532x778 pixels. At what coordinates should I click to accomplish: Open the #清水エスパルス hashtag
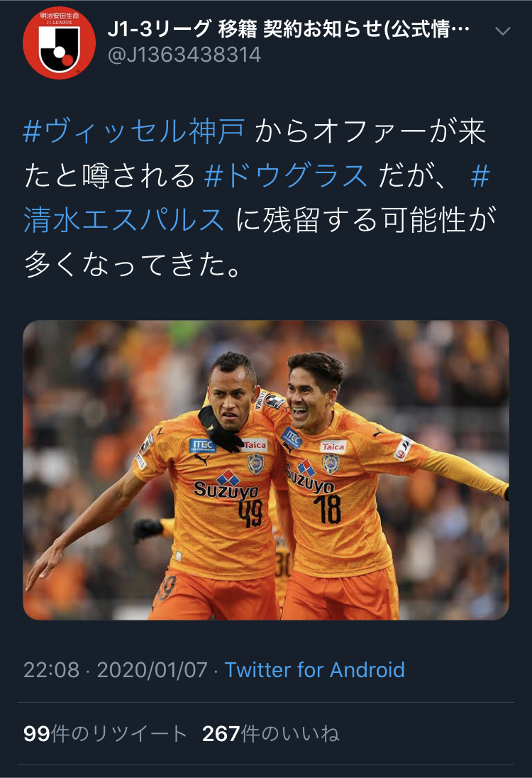coord(257,197)
